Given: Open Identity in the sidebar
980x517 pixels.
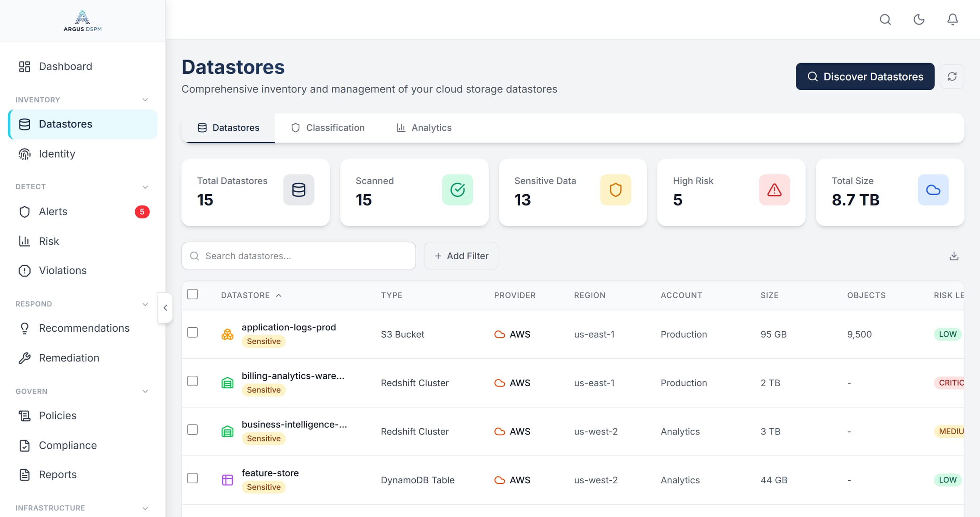Looking at the screenshot, I should point(83,154).
